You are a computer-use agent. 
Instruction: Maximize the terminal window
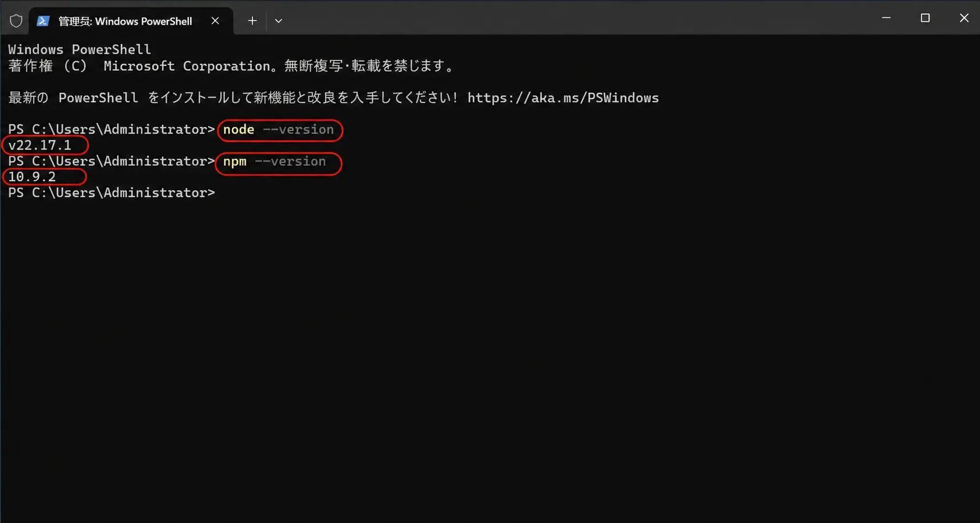point(925,18)
